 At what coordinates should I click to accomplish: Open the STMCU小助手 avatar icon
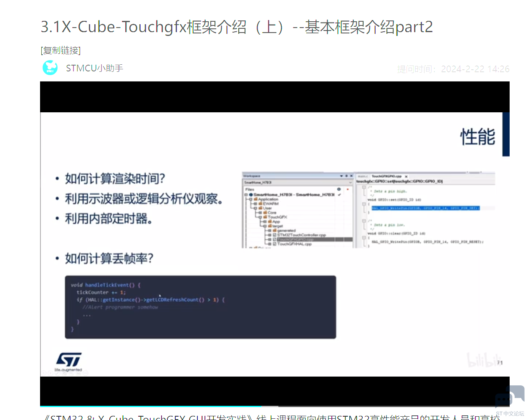pos(50,68)
